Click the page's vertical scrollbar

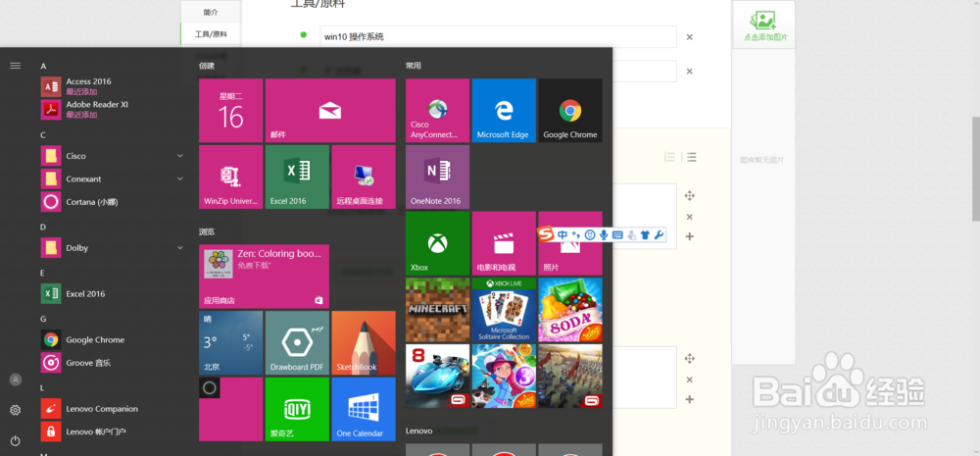tap(976, 169)
